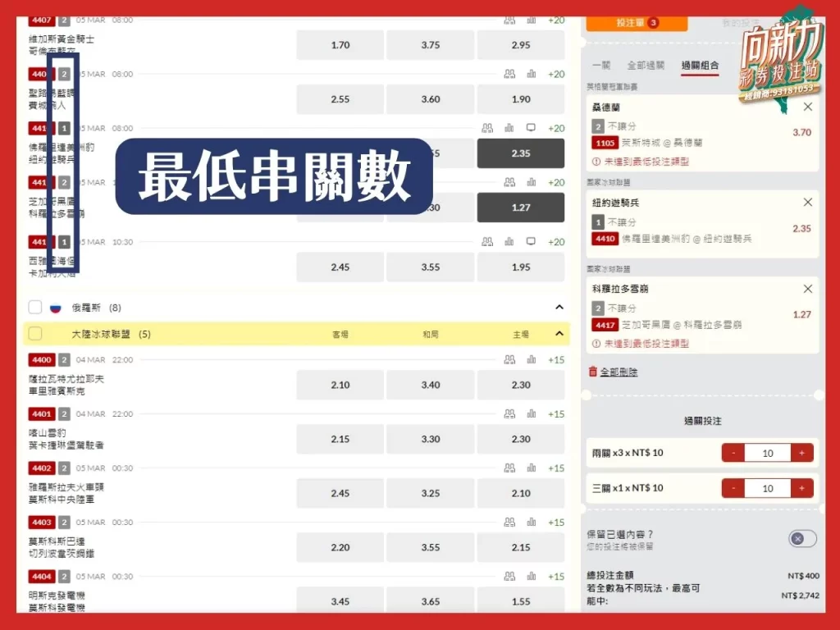This screenshot has width=840, height=630.
Task: Open head-to-head icon for match 4404
Action: [x=509, y=577]
